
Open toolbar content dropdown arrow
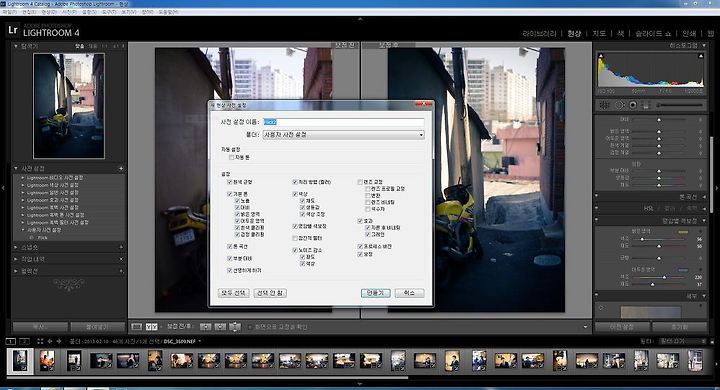[585, 327]
